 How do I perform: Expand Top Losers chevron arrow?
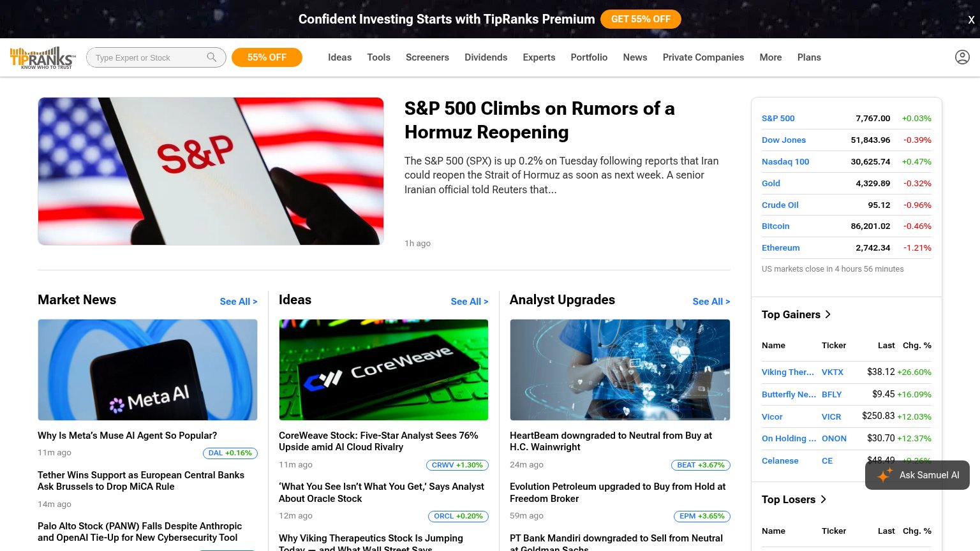tap(823, 499)
